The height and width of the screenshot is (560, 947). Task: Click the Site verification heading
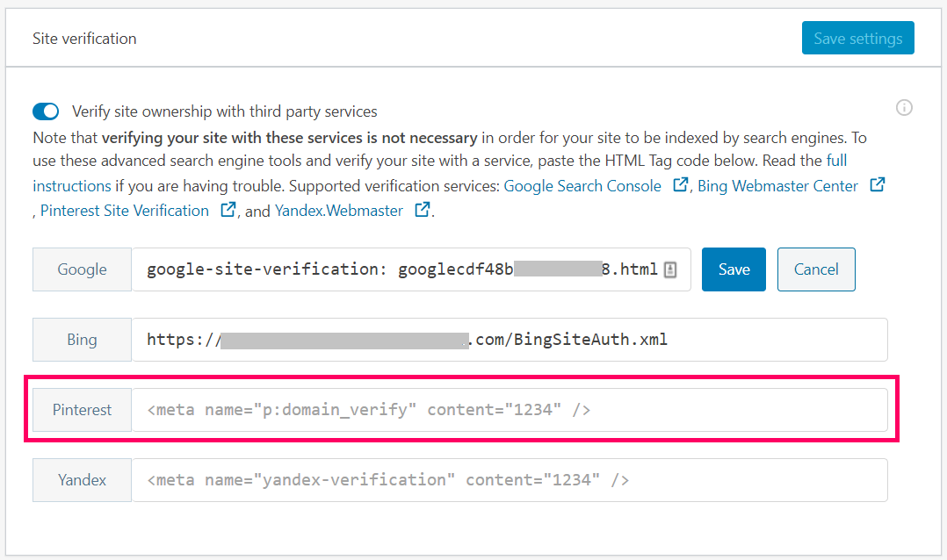click(84, 39)
